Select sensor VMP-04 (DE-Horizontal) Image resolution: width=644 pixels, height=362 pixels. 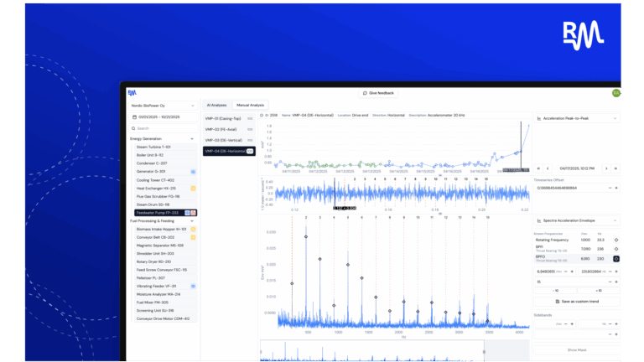tap(229, 151)
